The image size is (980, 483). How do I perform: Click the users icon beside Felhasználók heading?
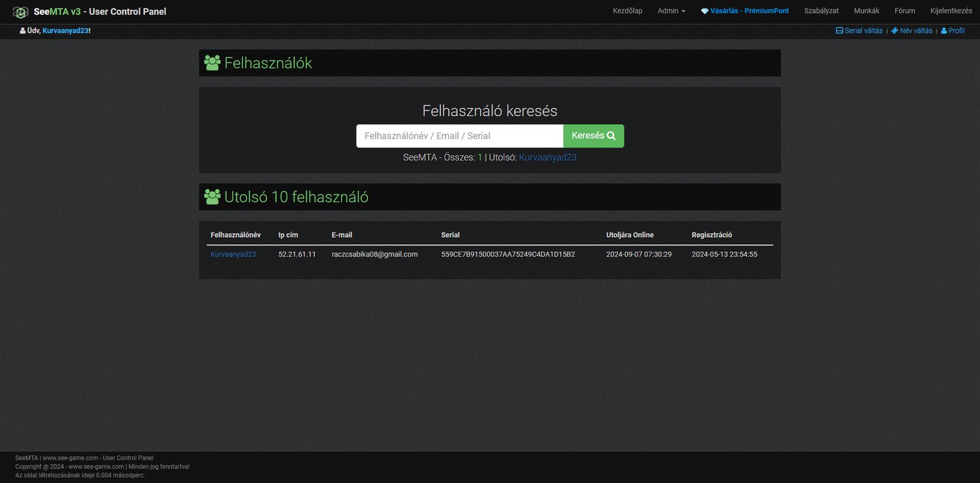point(212,63)
